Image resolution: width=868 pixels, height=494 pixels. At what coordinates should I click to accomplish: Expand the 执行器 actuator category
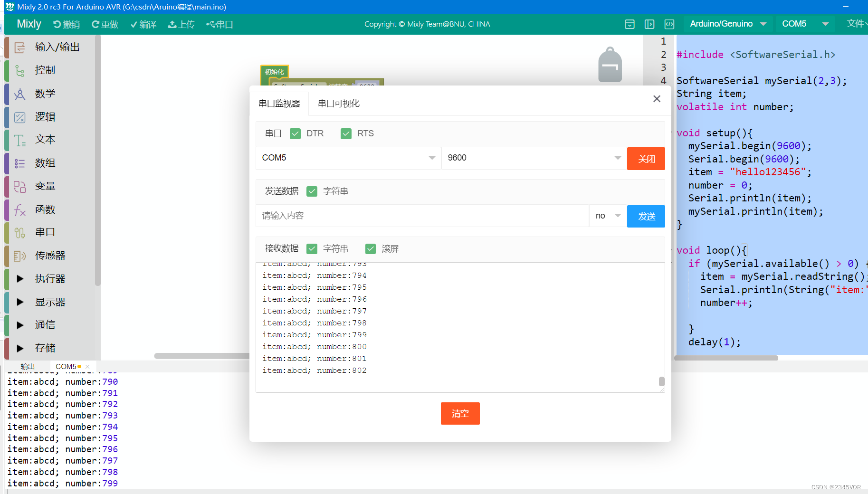pos(20,279)
